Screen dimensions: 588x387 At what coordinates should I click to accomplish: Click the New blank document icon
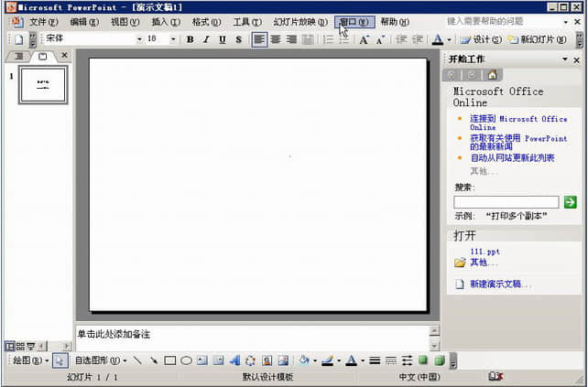tap(17, 39)
